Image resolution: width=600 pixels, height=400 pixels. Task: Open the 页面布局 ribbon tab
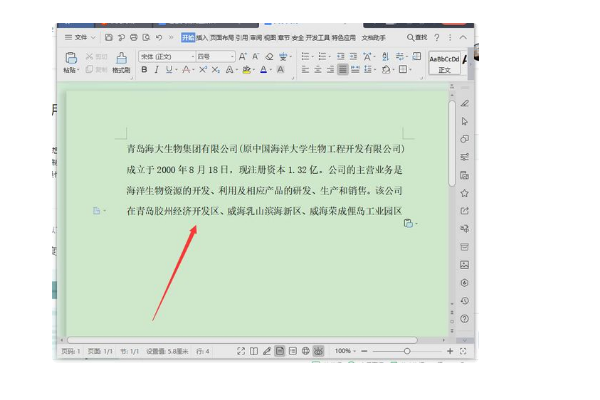click(222, 38)
